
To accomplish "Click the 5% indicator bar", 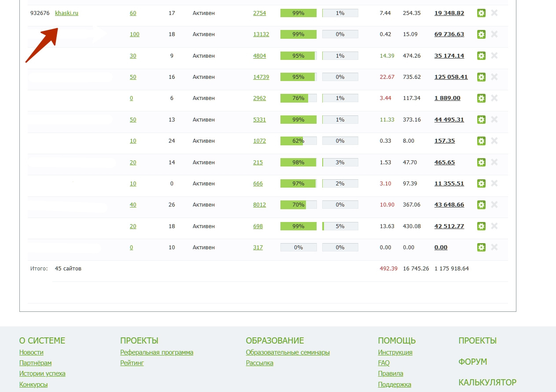I will coord(340,226).
